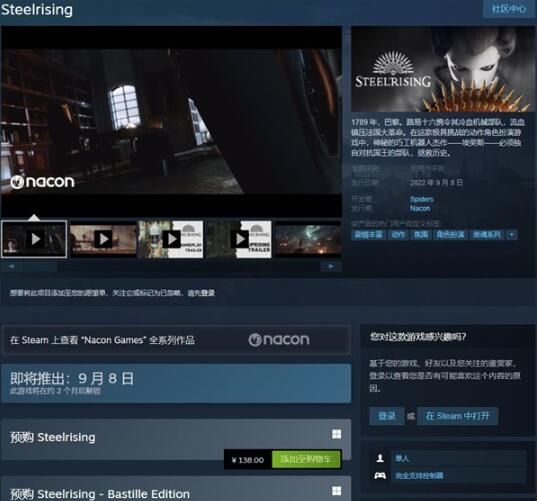Select the 黑暗 tag
Viewport: 537px width, 501px height.
(x=421, y=235)
